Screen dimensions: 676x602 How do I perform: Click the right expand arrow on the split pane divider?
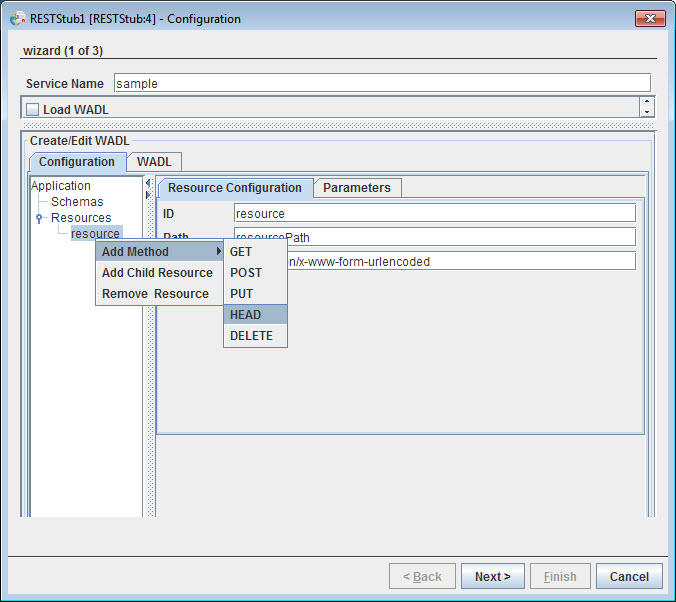click(148, 195)
